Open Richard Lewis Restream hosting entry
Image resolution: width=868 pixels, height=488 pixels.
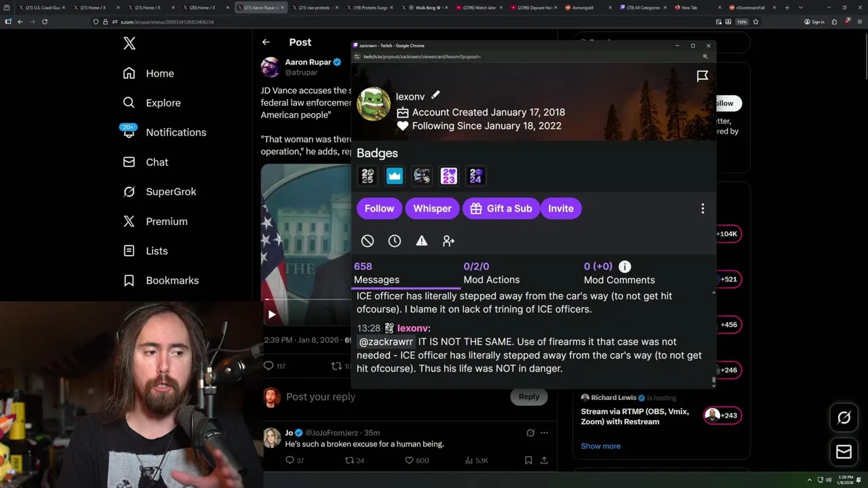click(661, 410)
